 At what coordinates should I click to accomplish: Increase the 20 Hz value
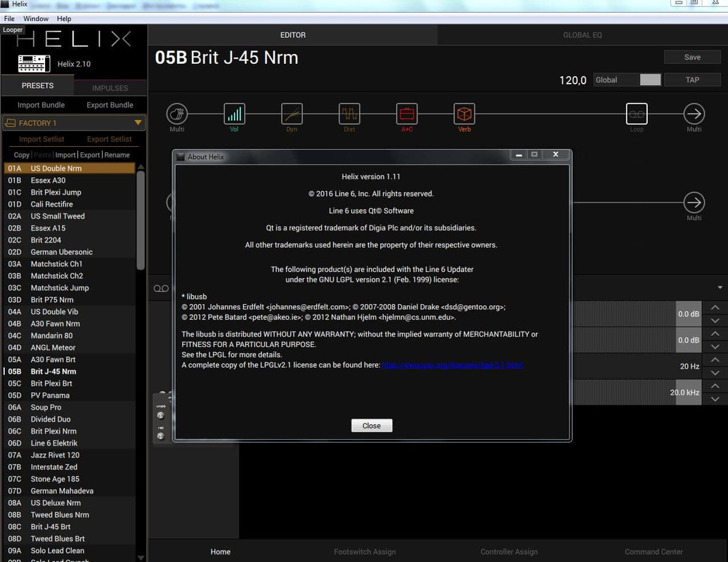715,360
